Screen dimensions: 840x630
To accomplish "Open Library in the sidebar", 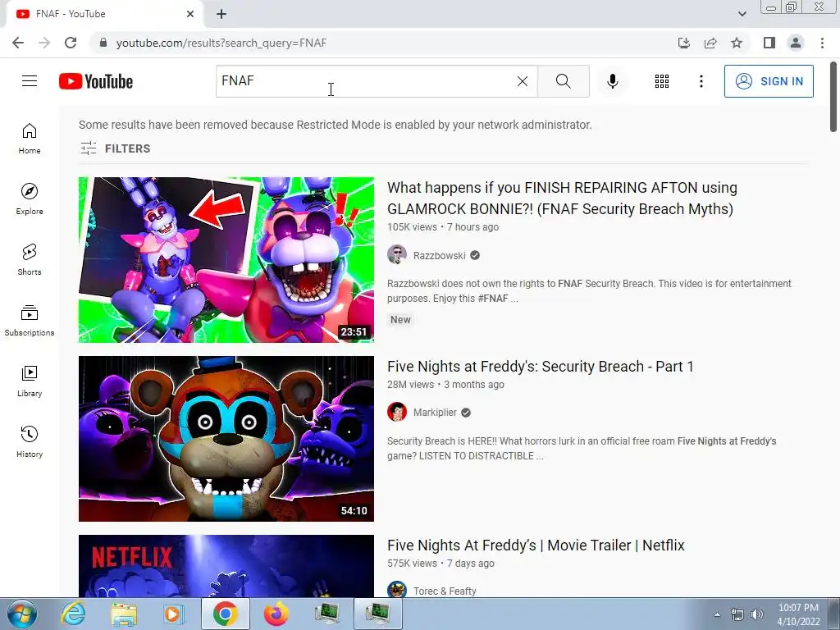I will click(30, 381).
